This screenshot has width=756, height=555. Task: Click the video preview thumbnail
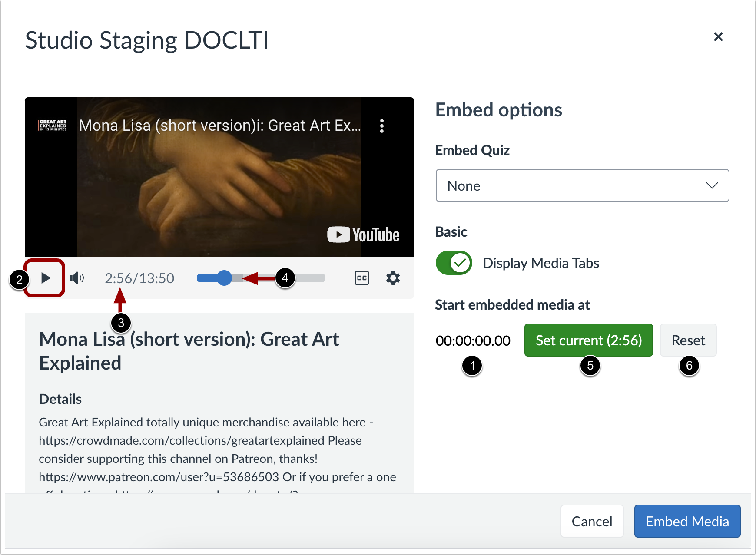coord(219,177)
